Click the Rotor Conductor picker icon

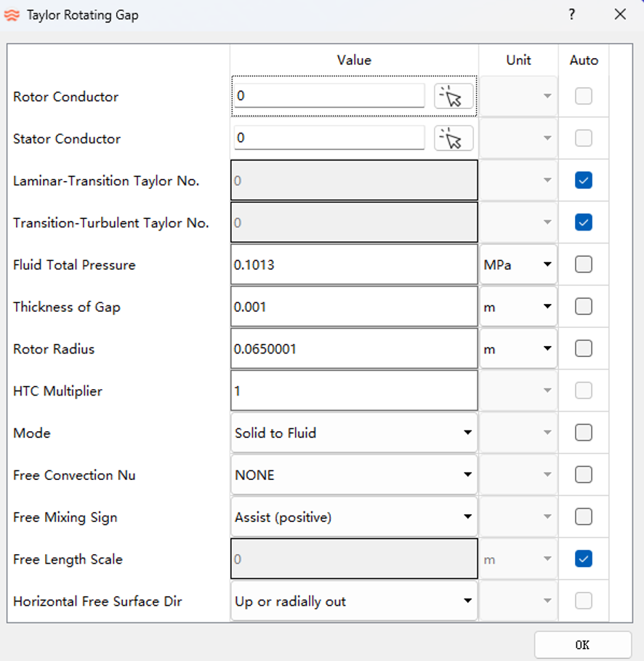454,96
